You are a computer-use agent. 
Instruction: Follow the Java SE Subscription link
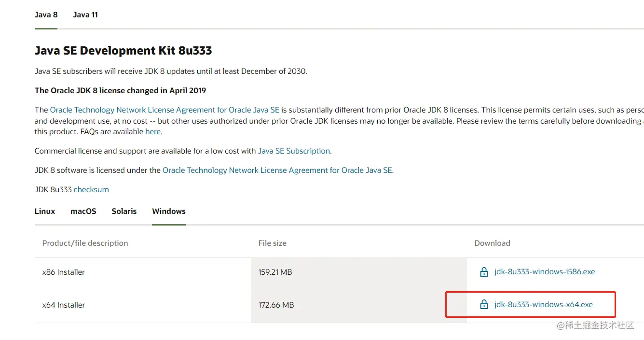click(294, 151)
